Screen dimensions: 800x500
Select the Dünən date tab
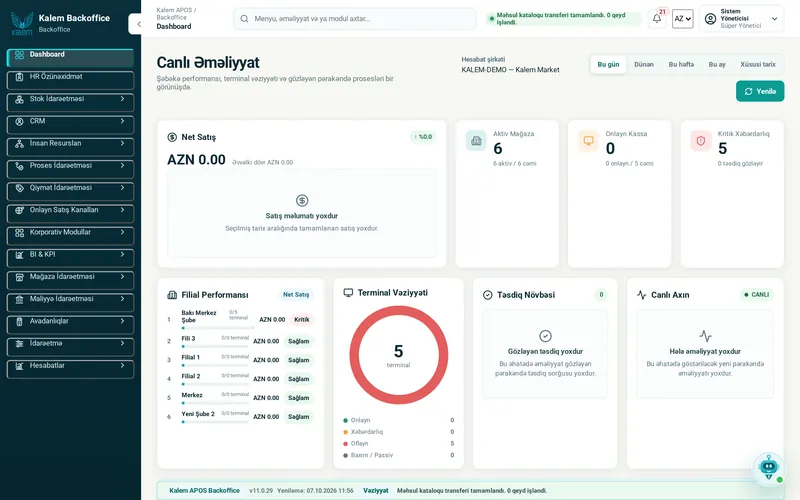coord(644,65)
